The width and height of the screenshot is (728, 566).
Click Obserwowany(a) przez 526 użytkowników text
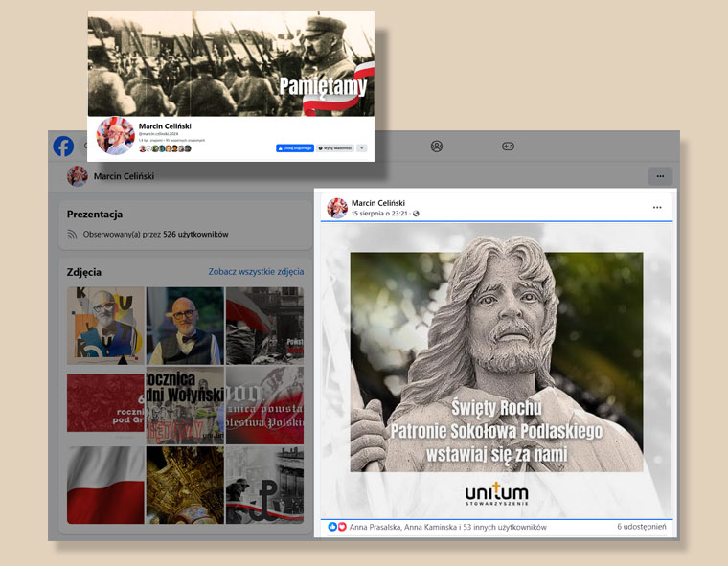tap(155, 235)
